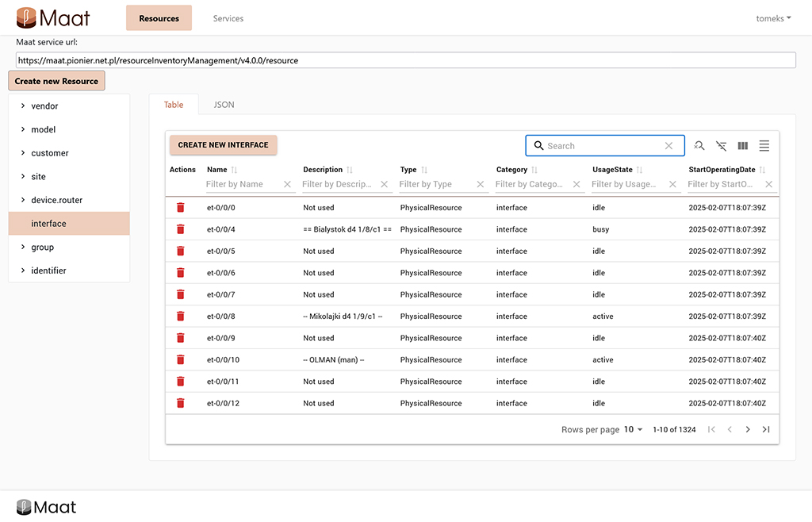Screen dimensions: 812x522
Task: Click trash icon for et-0/0/10
Action: point(180,359)
